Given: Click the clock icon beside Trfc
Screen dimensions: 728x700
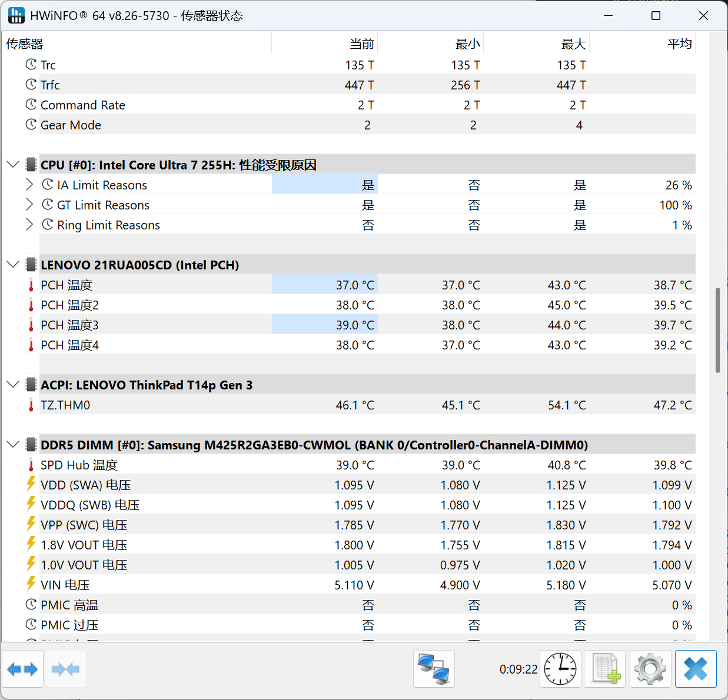Looking at the screenshot, I should 31,84.
